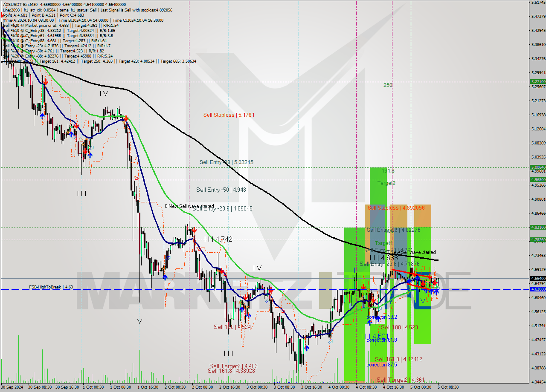The image size is (546, 392).
Task: Click the 'Sell 100 | 4.524' label
Action: tap(232, 327)
